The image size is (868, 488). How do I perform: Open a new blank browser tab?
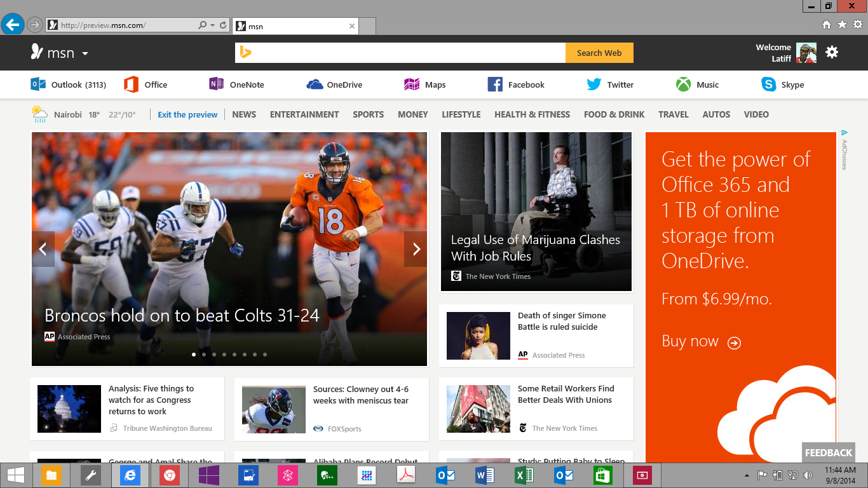pyautogui.click(x=368, y=26)
